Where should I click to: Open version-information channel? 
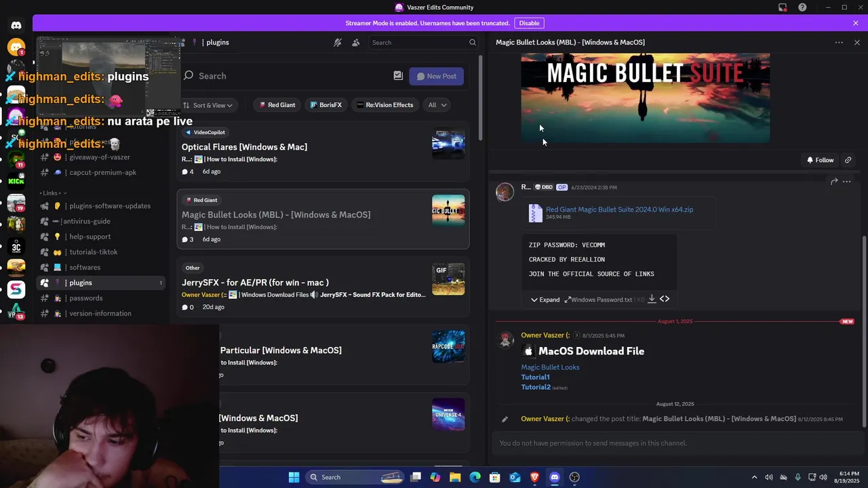point(100,313)
